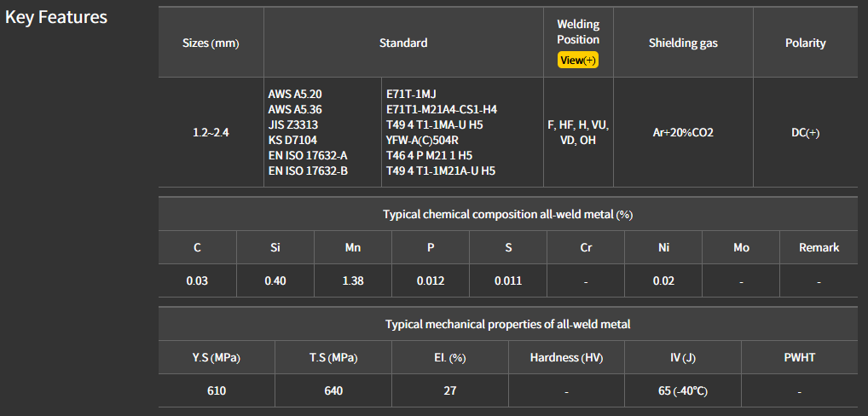
Task: Select the Ar+20%CO2 shielding gas cell
Action: click(683, 133)
